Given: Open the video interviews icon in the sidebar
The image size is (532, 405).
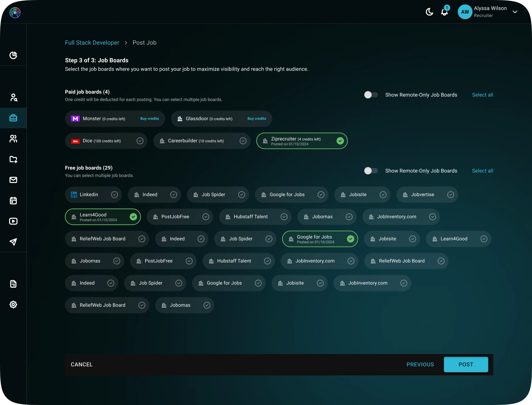Looking at the screenshot, I should click(13, 221).
